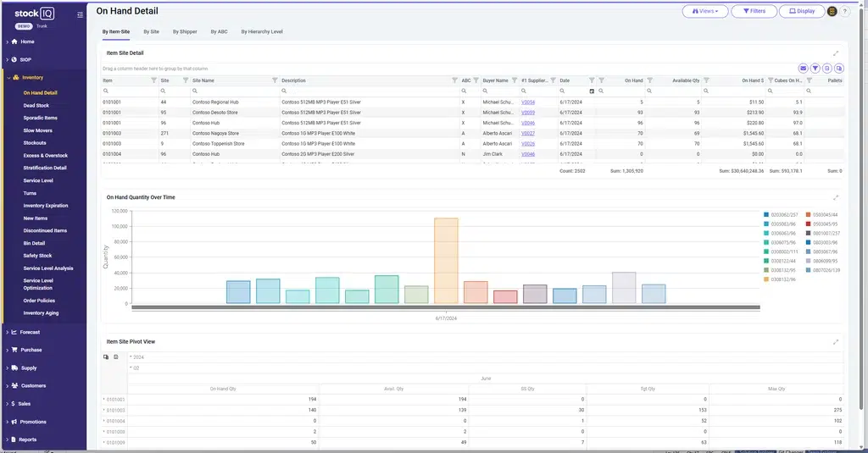The height and width of the screenshot is (453, 868).
Task: Open the filter funnel on the Date column
Action: click(591, 80)
